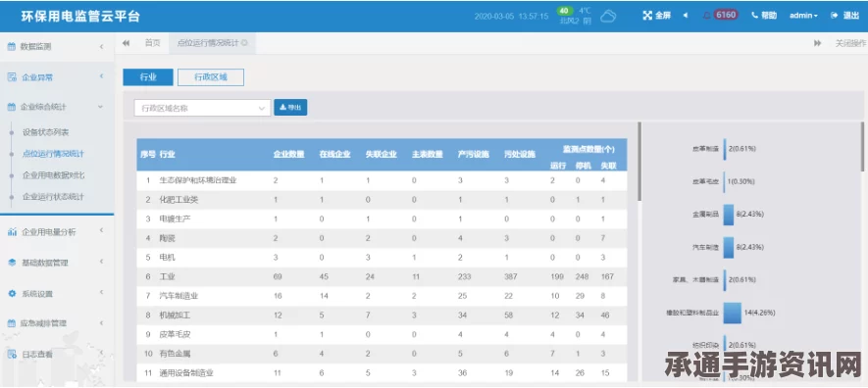Screen dimensions: 868x388
Task: Switch to the 行政区域 view button
Action: 211,77
